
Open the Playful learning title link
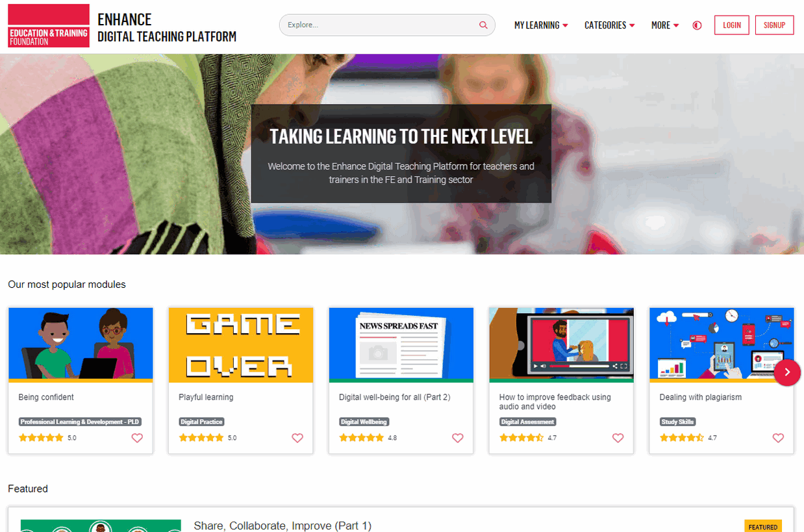pos(206,397)
